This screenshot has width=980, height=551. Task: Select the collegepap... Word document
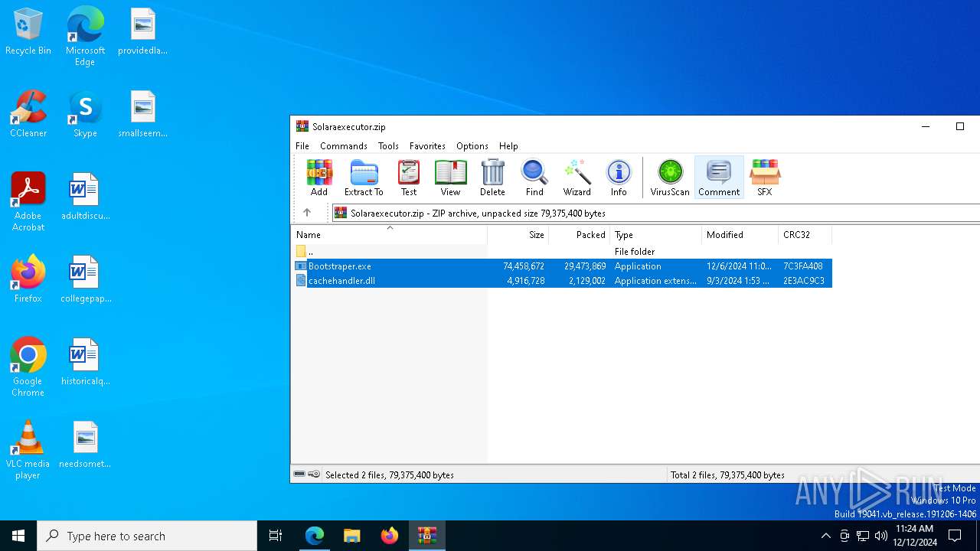(x=85, y=279)
